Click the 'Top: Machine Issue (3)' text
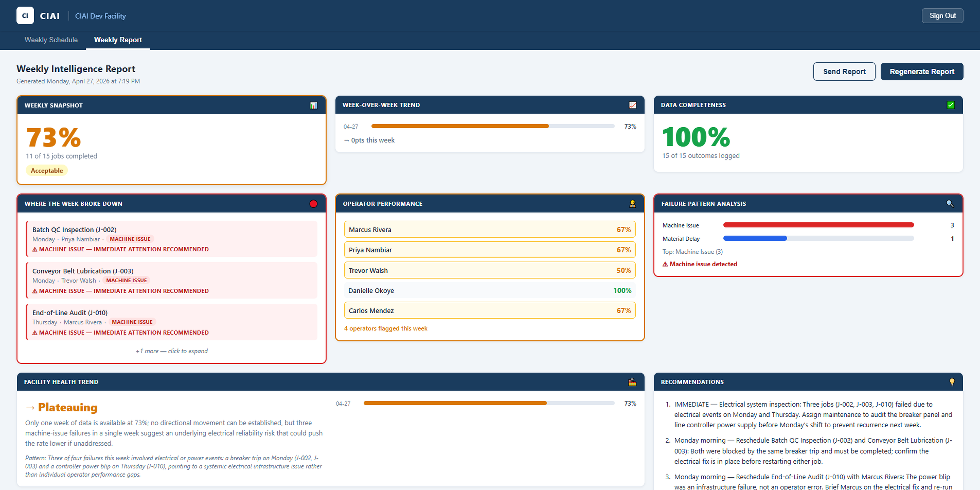 (692, 252)
